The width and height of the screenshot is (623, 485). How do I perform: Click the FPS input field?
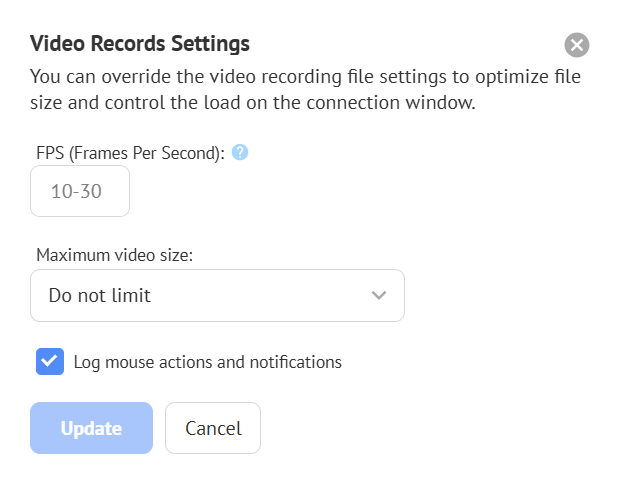click(x=80, y=191)
